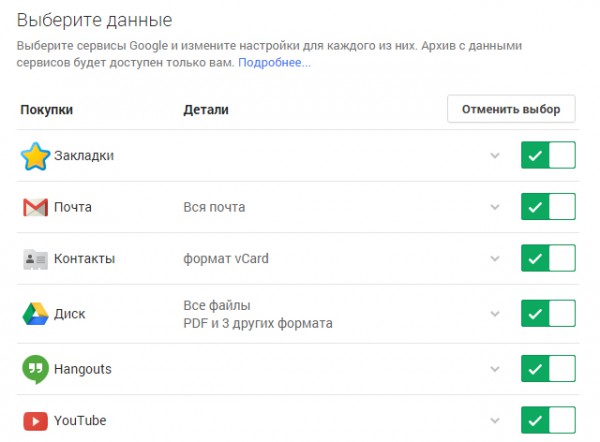
Task: Expand the Закладки row chevron
Action: click(x=495, y=156)
